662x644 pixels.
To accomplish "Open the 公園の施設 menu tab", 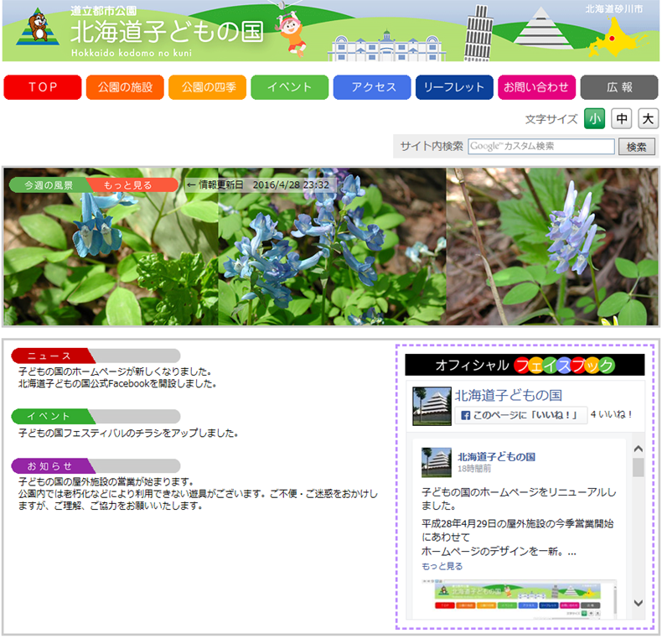I will [125, 87].
